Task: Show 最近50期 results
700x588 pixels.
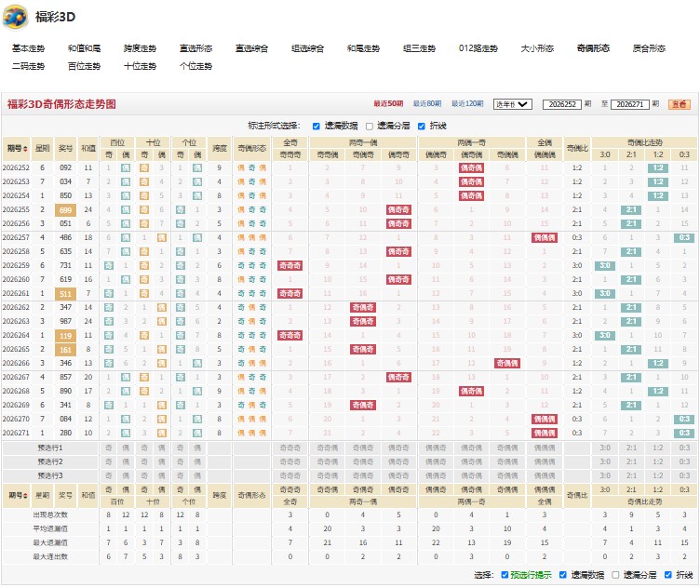Action: 388,104
